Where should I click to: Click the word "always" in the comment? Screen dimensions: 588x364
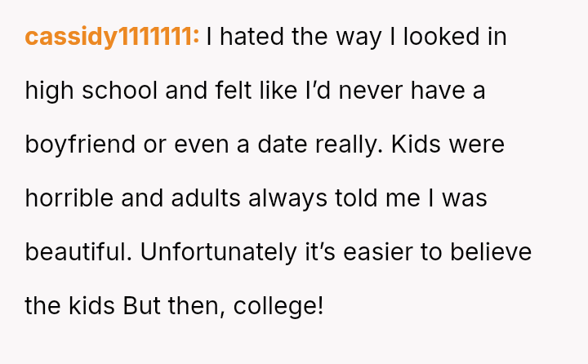pyautogui.click(x=278, y=198)
